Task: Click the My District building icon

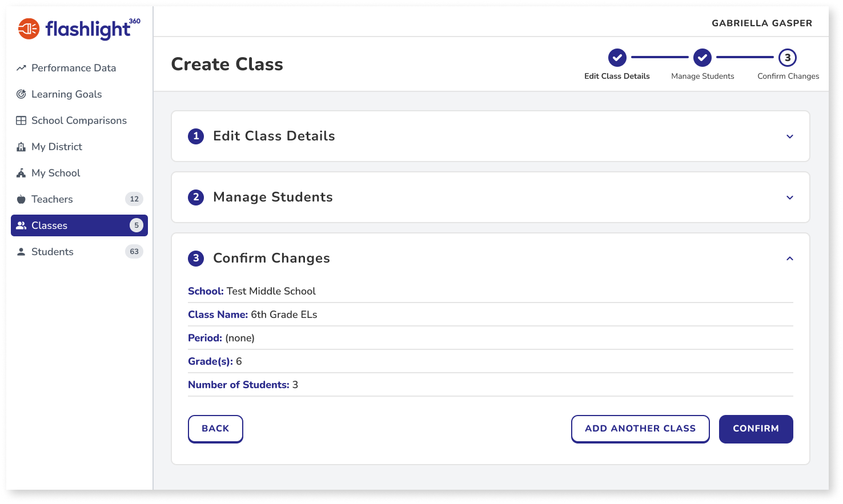Action: click(x=21, y=147)
